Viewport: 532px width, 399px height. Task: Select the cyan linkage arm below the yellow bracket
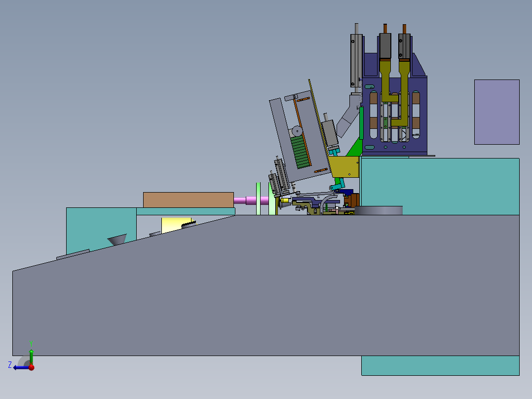click(338, 186)
